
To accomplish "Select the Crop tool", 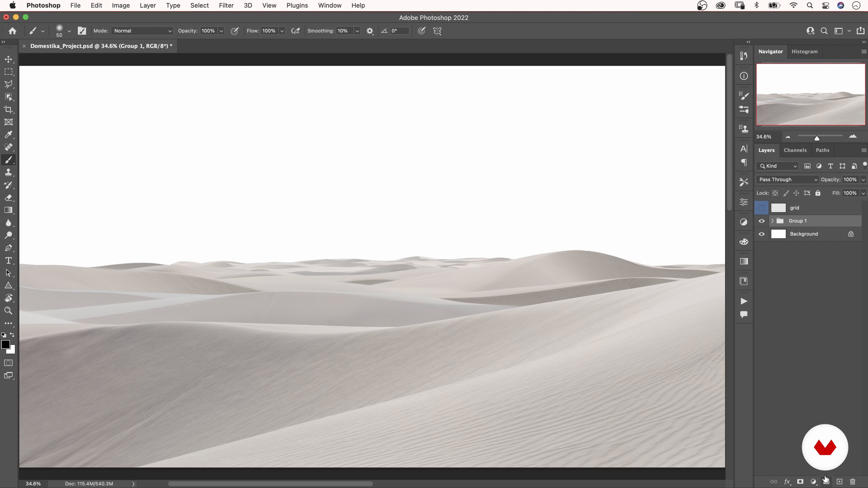I will click(8, 109).
